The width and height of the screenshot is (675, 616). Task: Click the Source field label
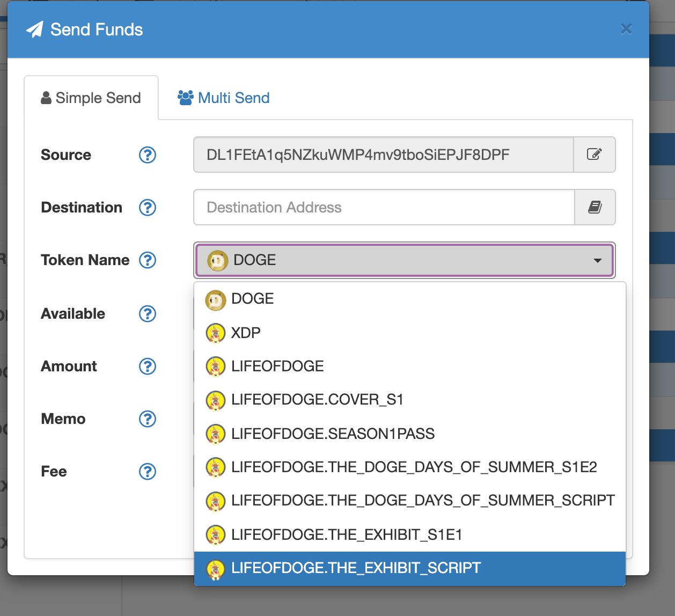click(66, 155)
